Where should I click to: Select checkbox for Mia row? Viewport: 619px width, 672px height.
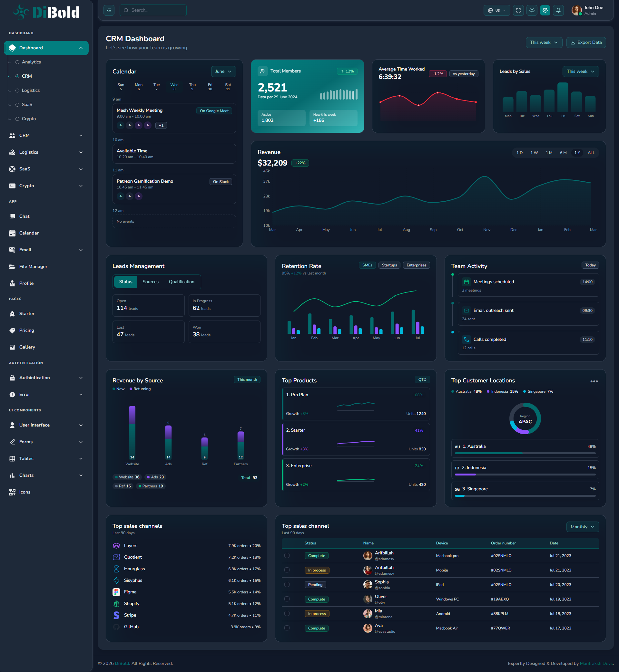pos(287,613)
